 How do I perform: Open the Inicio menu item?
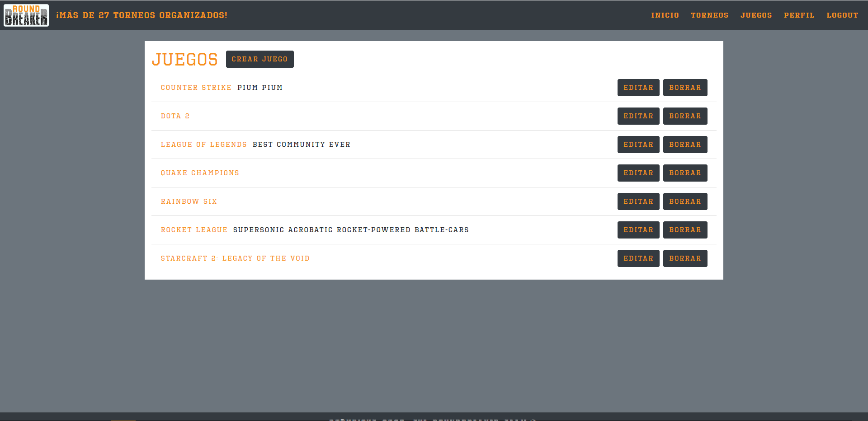(x=665, y=15)
